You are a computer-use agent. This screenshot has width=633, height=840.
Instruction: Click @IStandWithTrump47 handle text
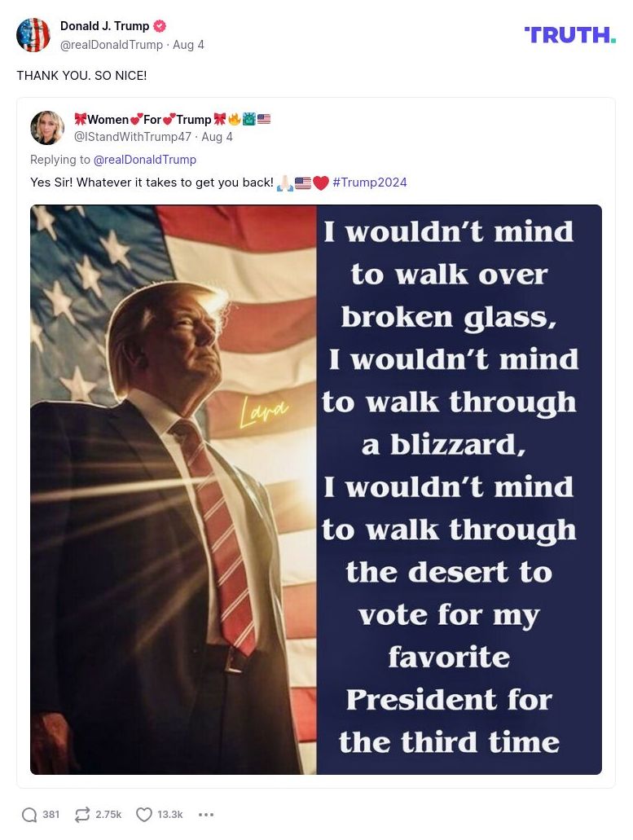133,137
